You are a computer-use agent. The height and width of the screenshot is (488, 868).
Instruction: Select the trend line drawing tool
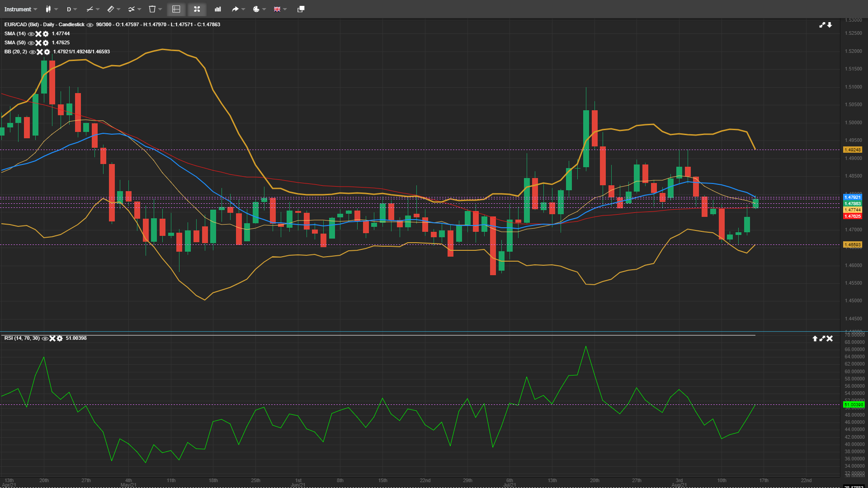90,9
